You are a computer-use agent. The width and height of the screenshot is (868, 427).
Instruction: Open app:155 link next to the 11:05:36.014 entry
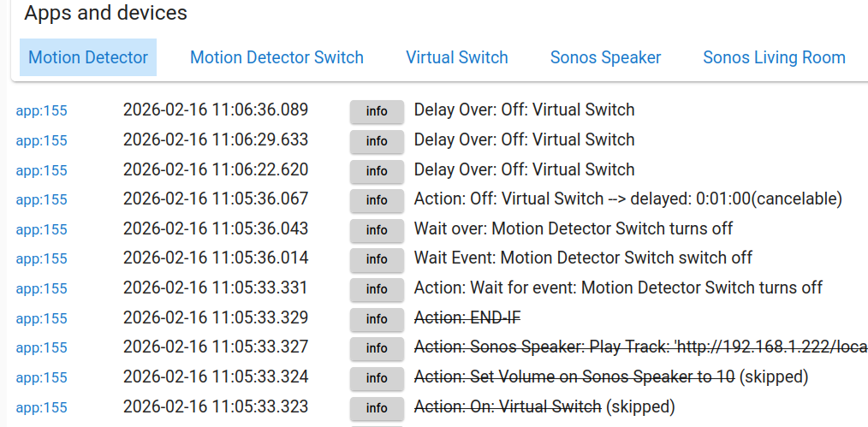pos(41,258)
